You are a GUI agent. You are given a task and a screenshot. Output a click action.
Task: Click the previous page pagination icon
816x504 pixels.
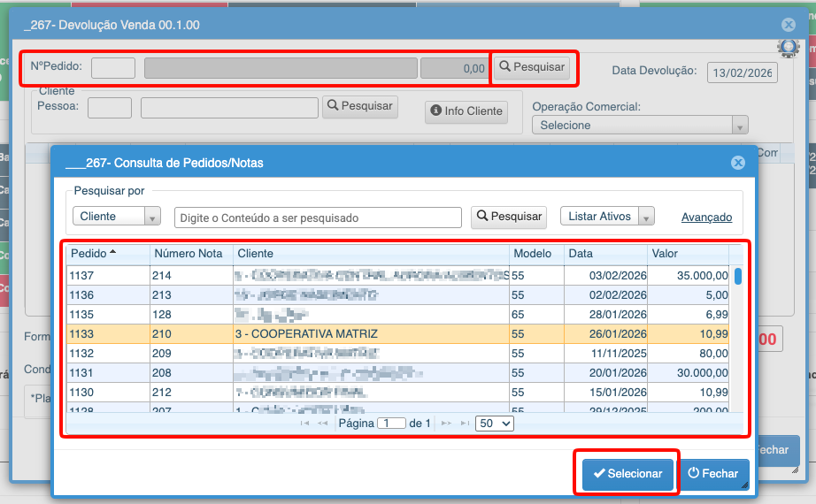coord(323,424)
